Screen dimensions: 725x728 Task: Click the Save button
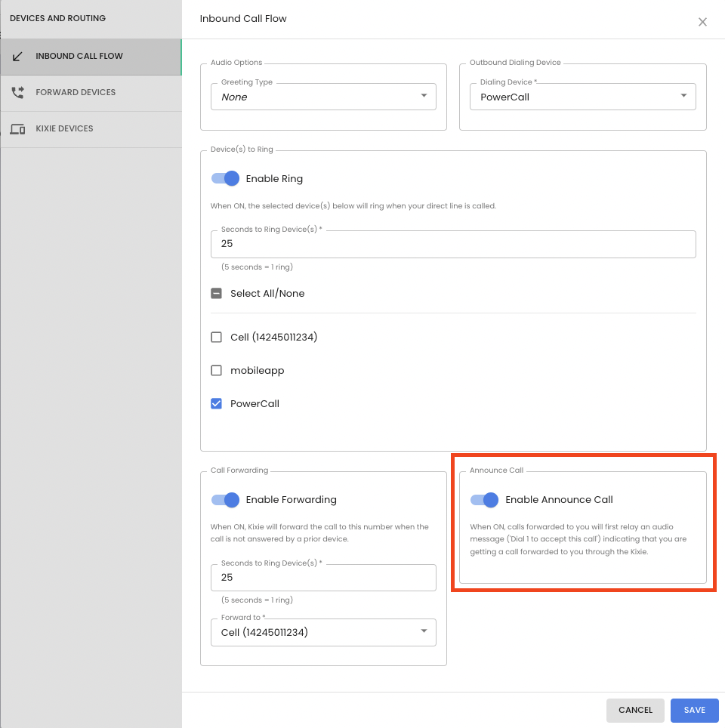694,710
